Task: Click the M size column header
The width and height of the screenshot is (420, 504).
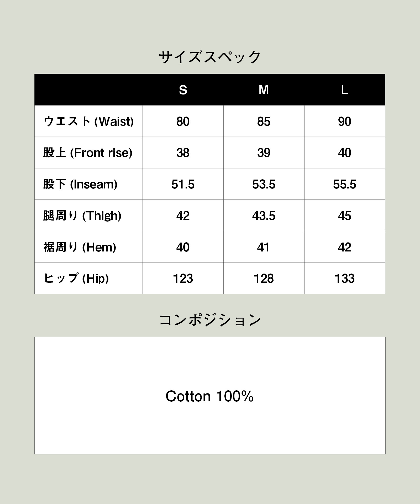Action: [x=264, y=90]
